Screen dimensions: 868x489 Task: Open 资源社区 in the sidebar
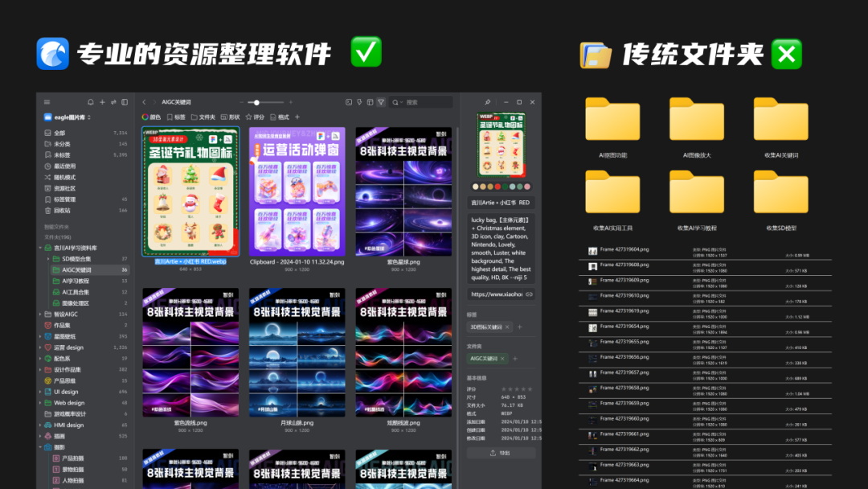click(85, 188)
